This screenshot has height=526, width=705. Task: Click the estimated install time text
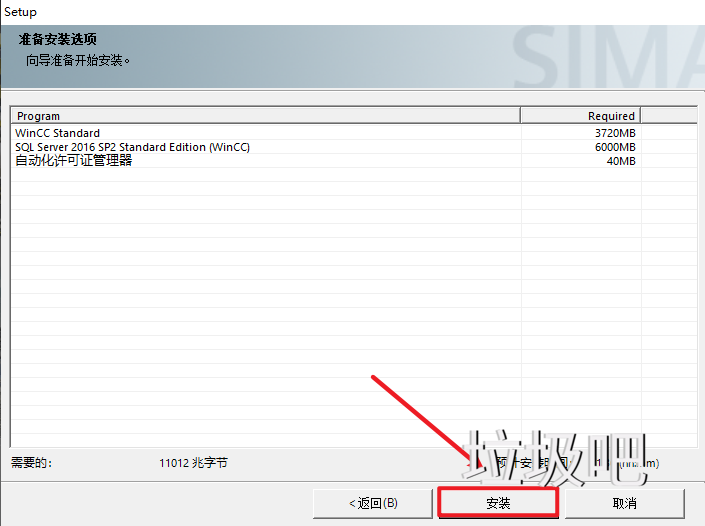(560, 463)
